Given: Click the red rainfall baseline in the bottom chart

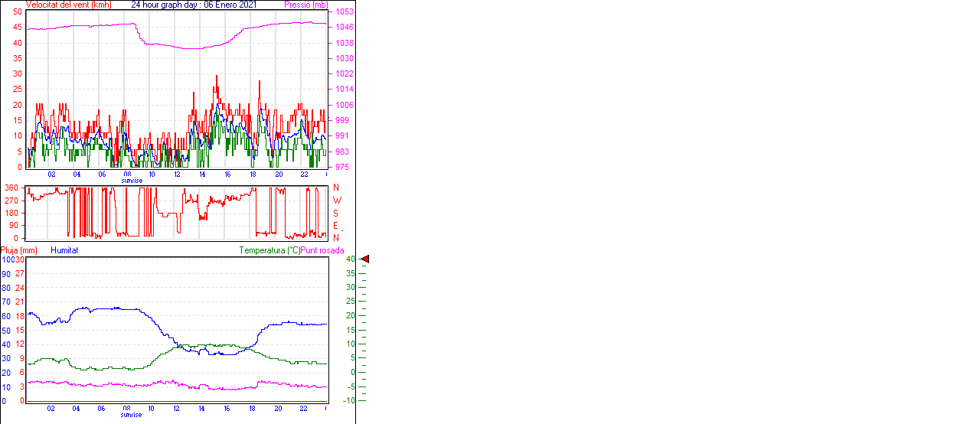Looking at the screenshot, I should (x=176, y=400).
